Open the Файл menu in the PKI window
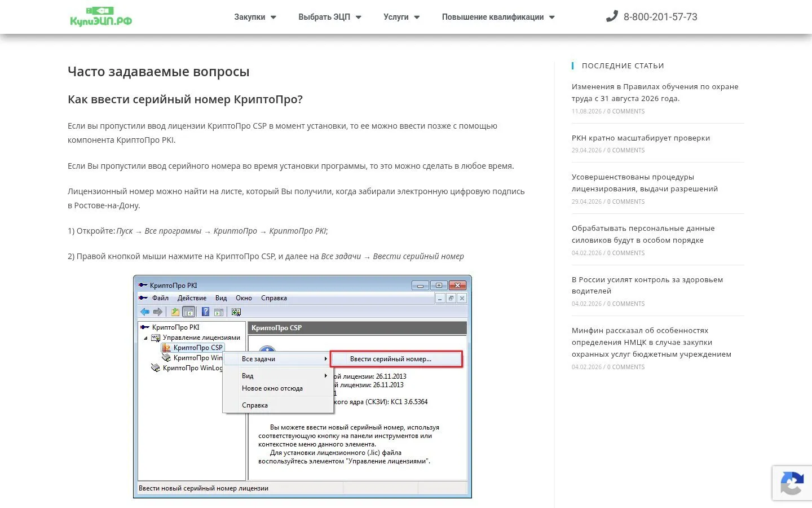The height and width of the screenshot is (508, 812). click(160, 298)
